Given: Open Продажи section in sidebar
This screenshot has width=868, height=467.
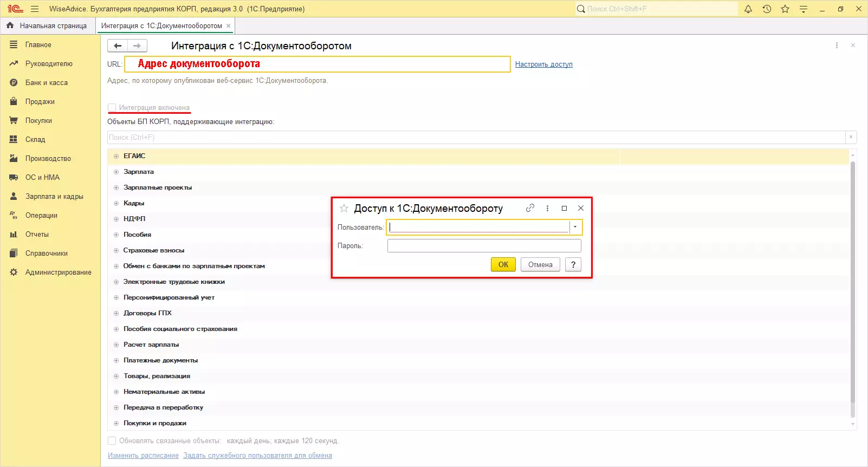Looking at the screenshot, I should point(40,102).
